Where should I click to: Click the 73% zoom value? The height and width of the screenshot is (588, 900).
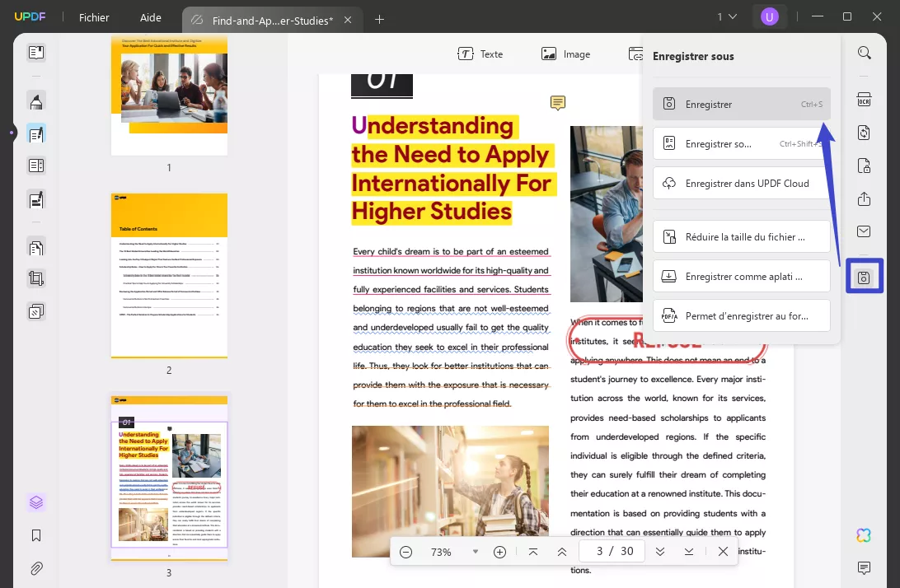441,552
